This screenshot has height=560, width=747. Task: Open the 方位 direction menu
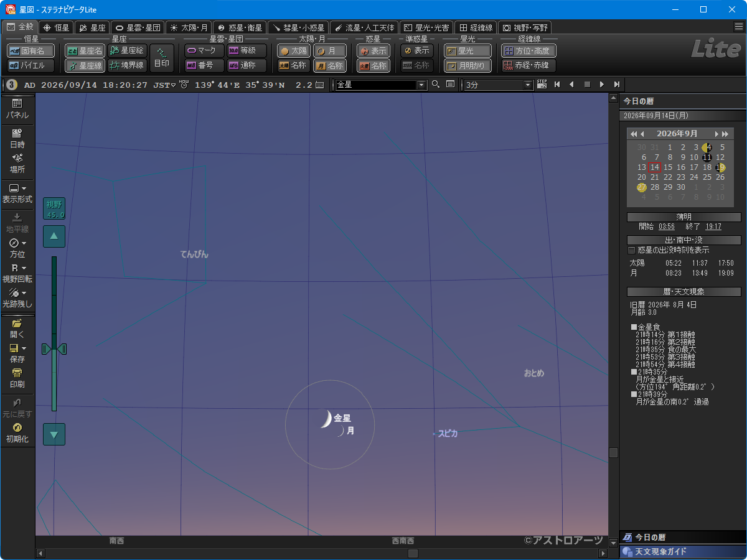pyautogui.click(x=17, y=248)
